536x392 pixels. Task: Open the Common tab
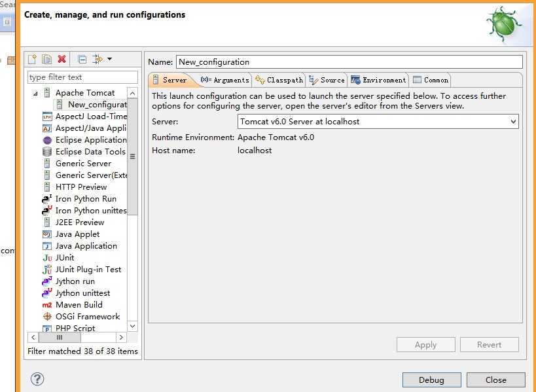point(431,80)
